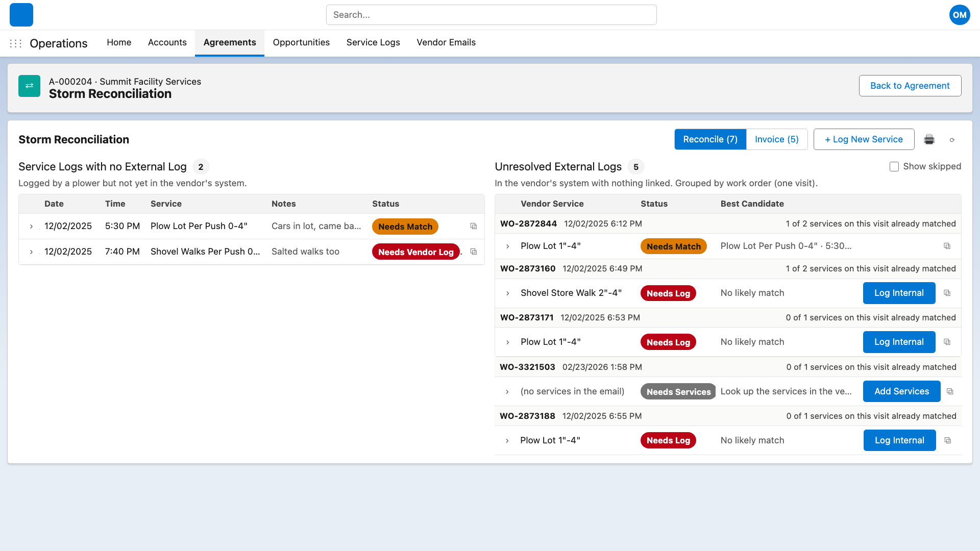This screenshot has width=980, height=551.
Task: Open the app launcher dots grid
Action: [16, 43]
